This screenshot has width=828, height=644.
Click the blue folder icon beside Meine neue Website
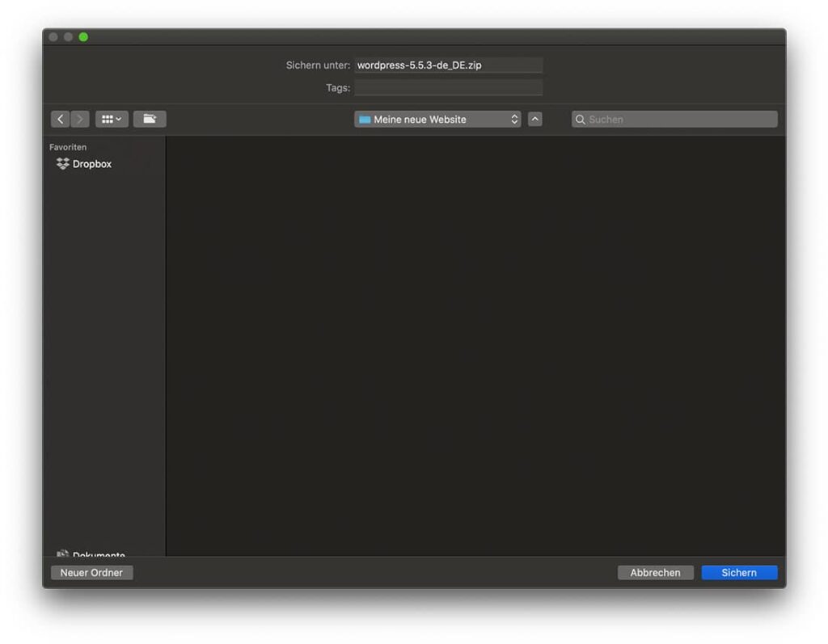(x=366, y=119)
